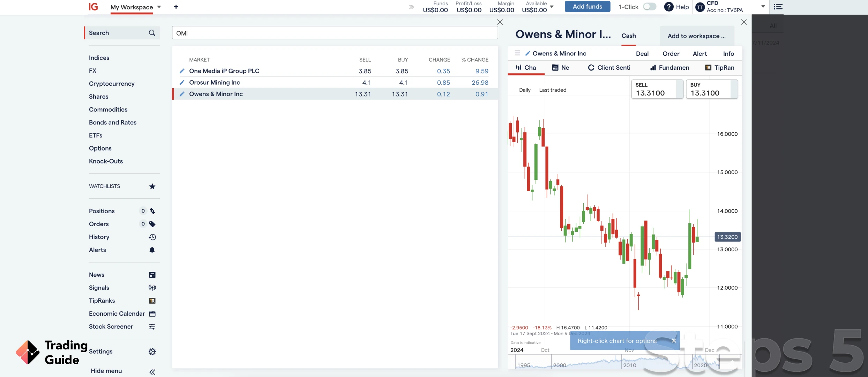Click edit pencil for Owens & Minor row

182,94
